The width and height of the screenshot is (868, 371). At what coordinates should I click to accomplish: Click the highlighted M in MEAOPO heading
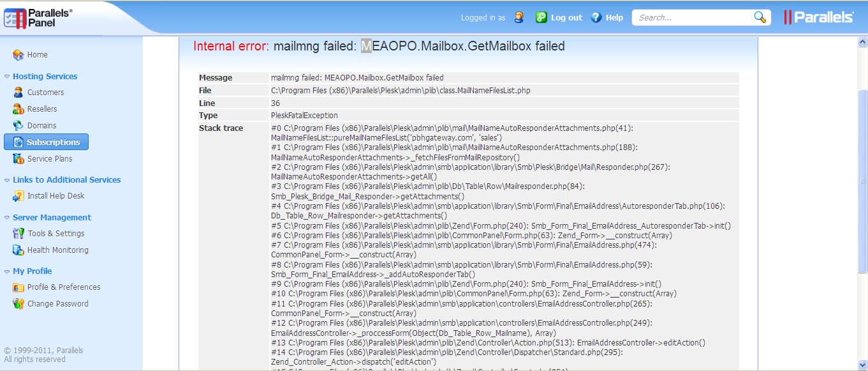click(x=366, y=46)
